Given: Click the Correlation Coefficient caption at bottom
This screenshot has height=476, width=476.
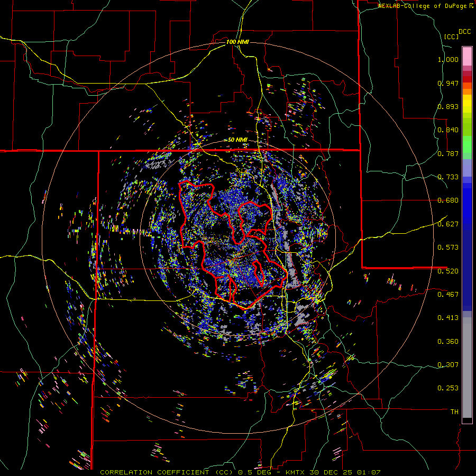Looking at the screenshot, I should point(240,472).
